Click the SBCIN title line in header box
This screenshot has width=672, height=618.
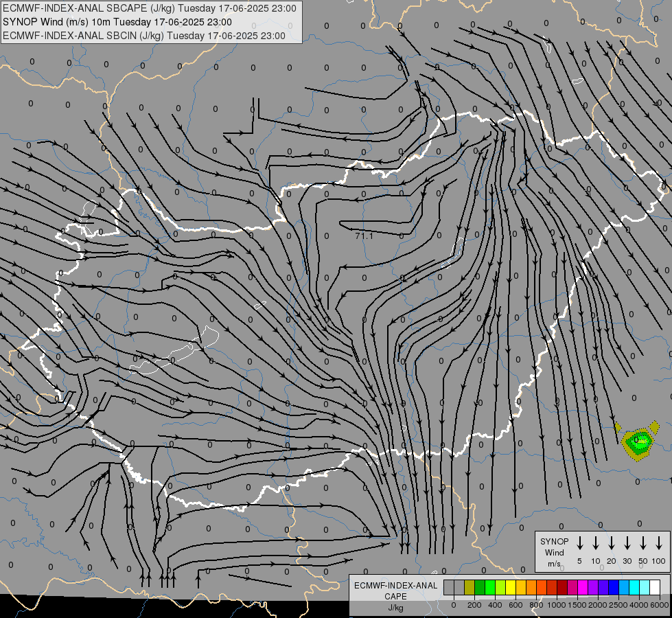click(144, 36)
